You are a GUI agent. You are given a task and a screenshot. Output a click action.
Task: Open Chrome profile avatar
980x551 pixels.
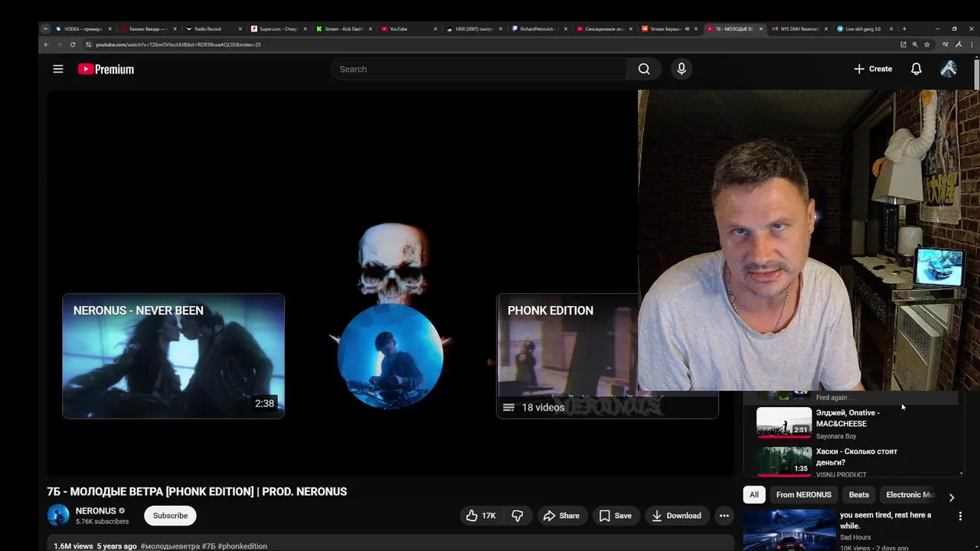click(x=959, y=44)
